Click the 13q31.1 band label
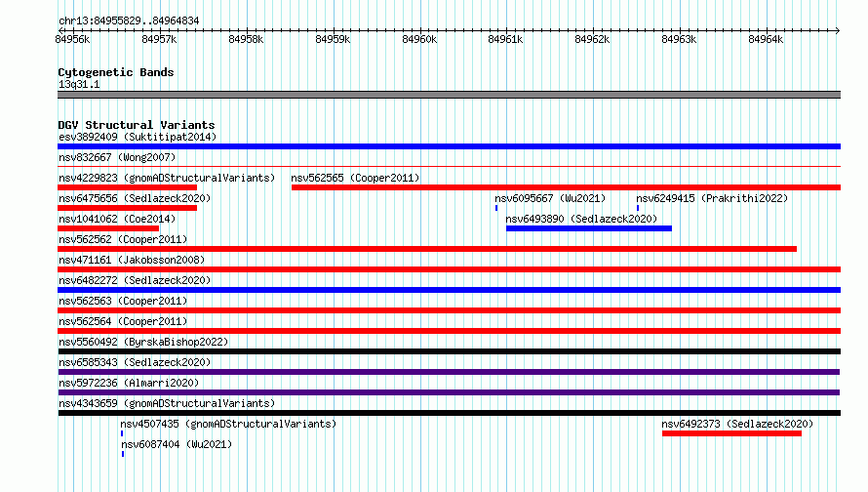868x492 pixels. [x=79, y=84]
